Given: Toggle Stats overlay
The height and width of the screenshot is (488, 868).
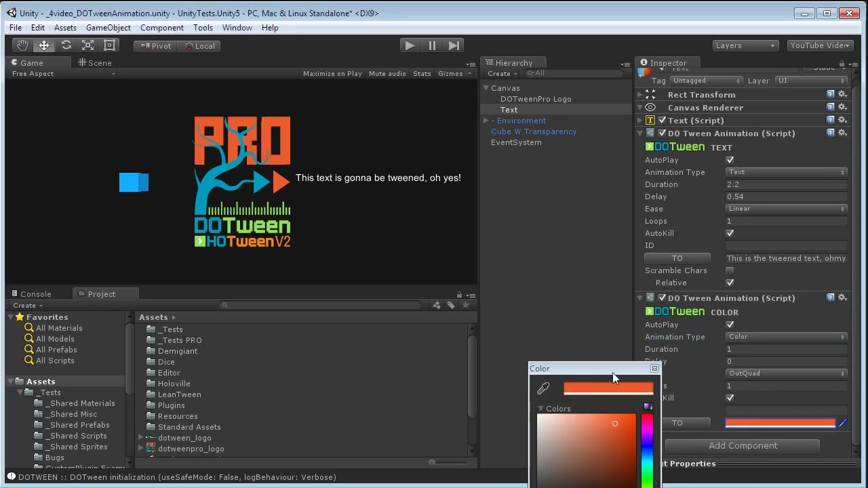Looking at the screenshot, I should [422, 73].
